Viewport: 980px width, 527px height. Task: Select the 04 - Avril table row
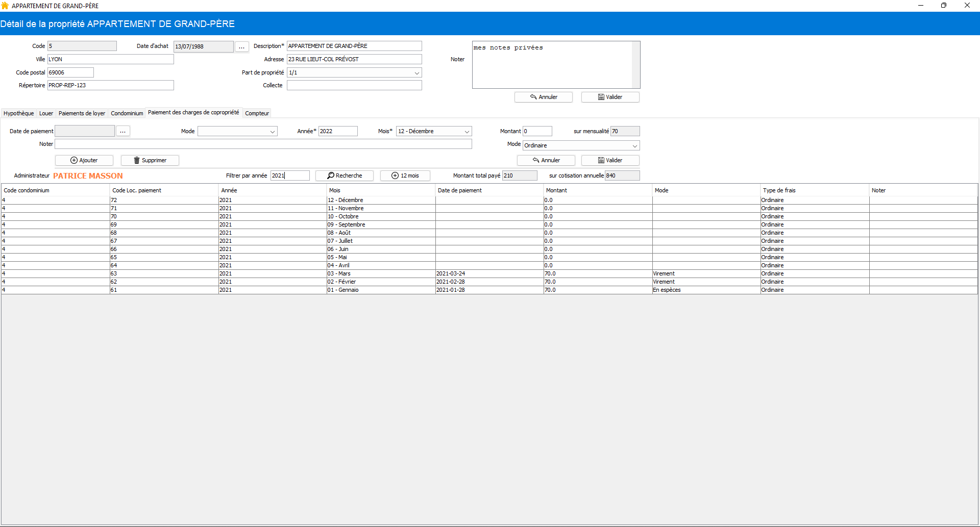click(x=489, y=265)
